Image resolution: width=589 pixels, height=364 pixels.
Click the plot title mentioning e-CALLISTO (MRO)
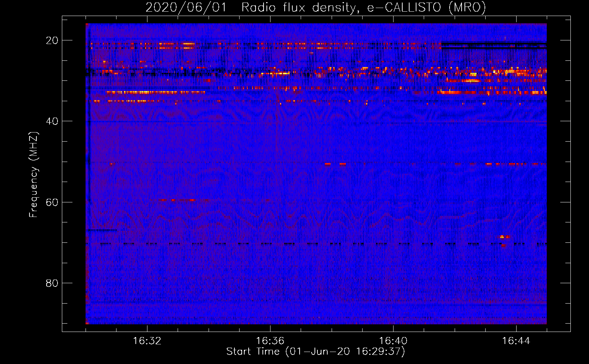[x=316, y=7]
